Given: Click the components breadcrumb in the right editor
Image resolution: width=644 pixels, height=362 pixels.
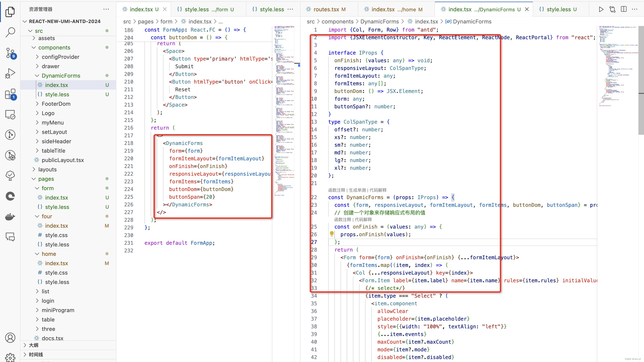Looking at the screenshot, I should click(338, 22).
